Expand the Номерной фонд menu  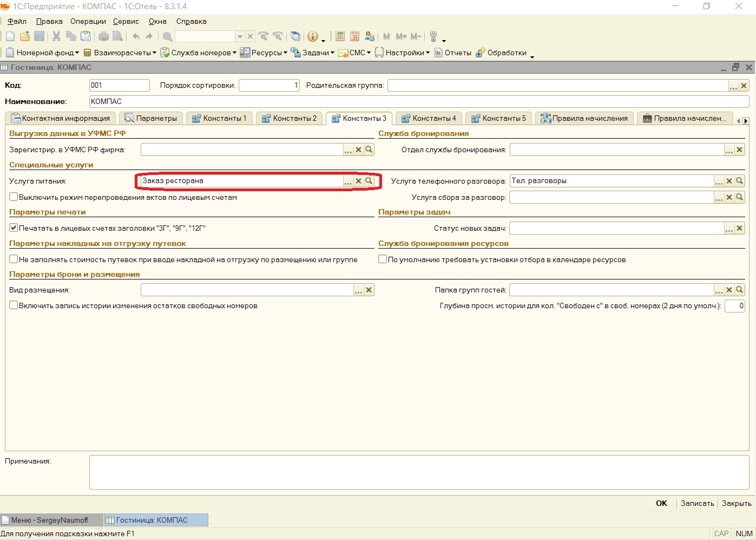pyautogui.click(x=43, y=53)
